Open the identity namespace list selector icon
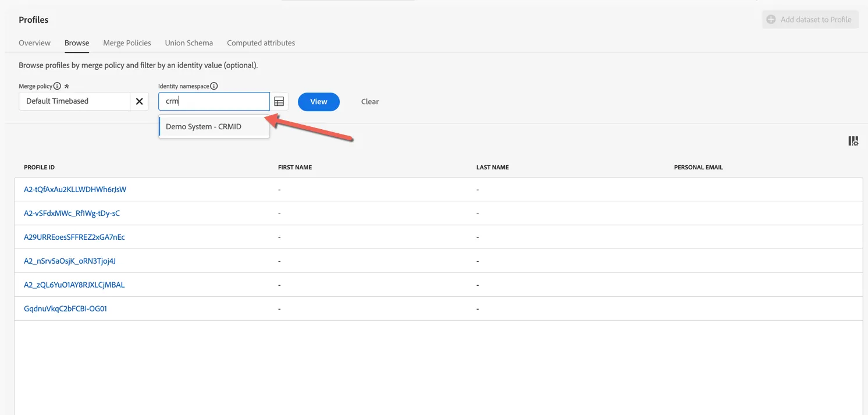 coord(279,101)
